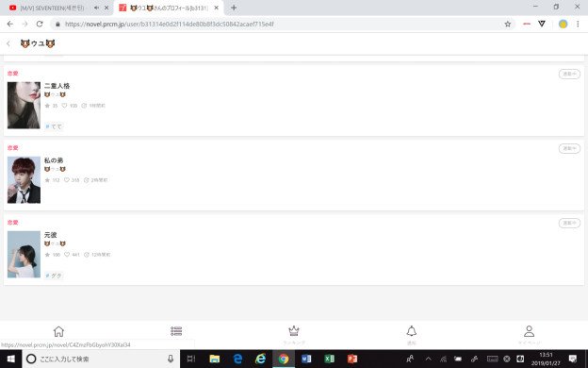Launch Internet Explorer from the taskbar
The height and width of the screenshot is (368, 588).
(261, 359)
